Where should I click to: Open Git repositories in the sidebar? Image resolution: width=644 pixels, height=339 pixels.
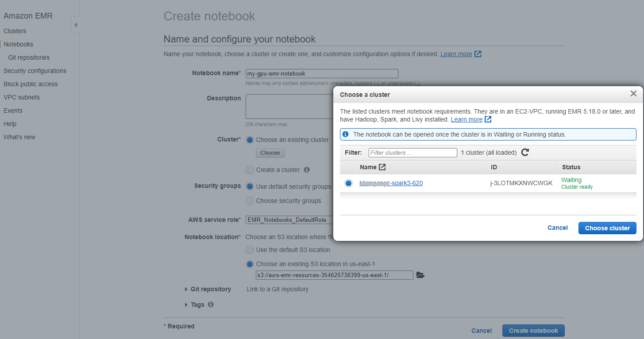(x=29, y=57)
